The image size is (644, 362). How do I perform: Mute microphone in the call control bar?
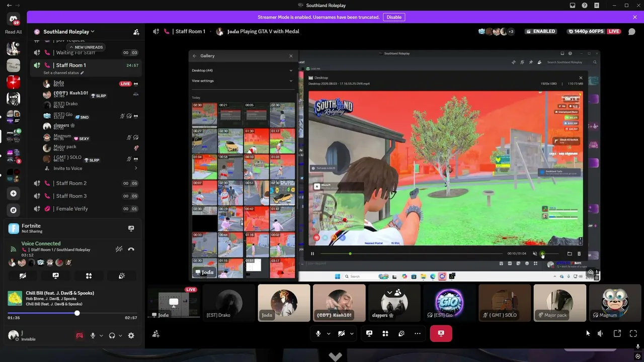[x=318, y=333]
